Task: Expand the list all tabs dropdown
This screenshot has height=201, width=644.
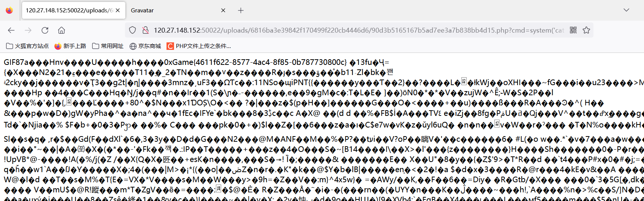Action: 626,10
